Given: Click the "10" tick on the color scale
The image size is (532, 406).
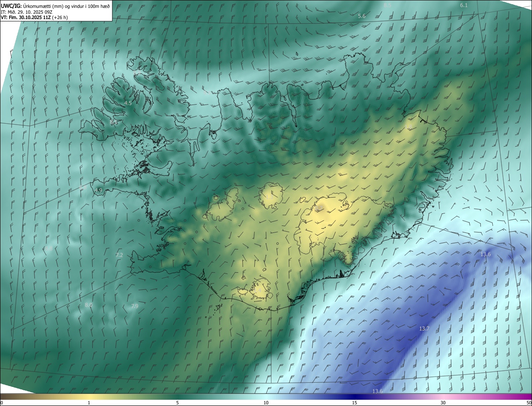Looking at the screenshot, I should 266,403.
